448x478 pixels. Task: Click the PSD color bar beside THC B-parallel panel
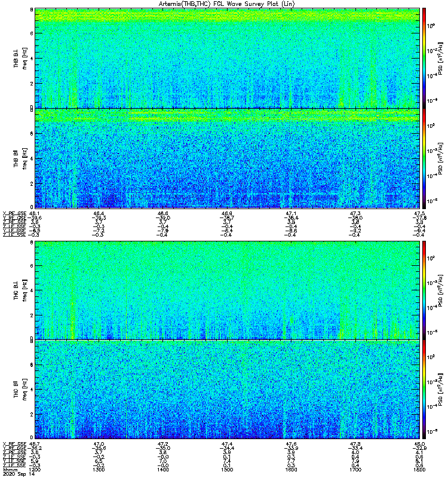coord(424,390)
